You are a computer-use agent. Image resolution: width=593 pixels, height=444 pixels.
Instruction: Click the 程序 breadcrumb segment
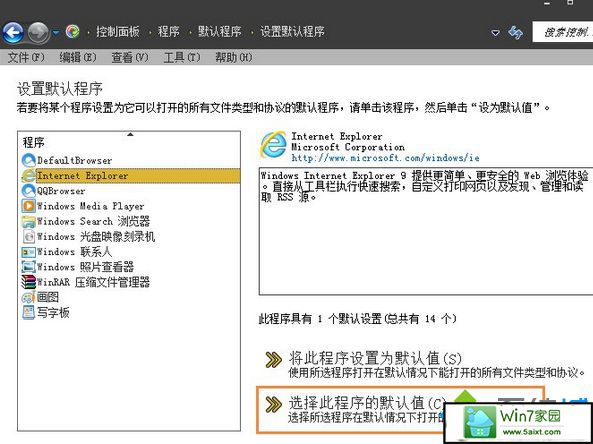pos(169,31)
